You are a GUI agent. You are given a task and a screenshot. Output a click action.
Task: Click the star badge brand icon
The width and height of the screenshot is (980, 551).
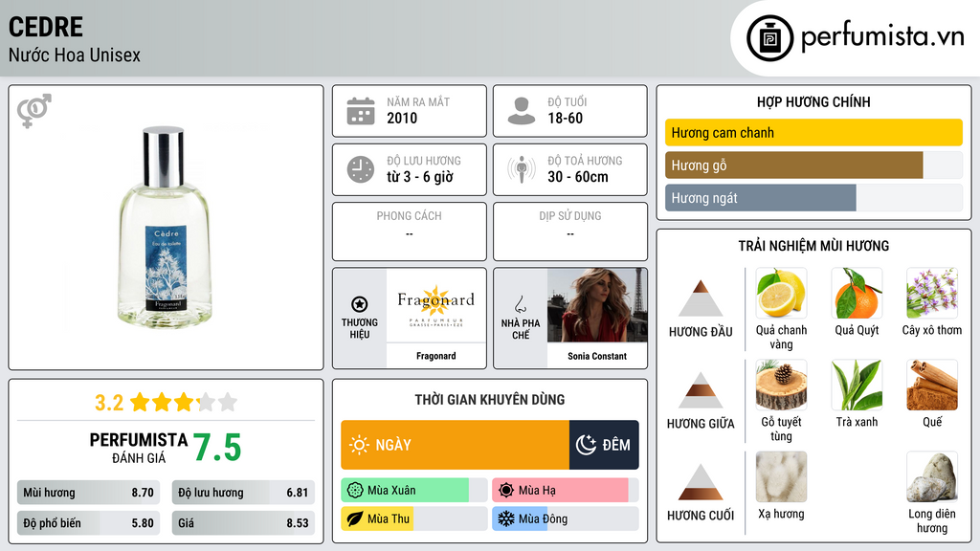[360, 304]
